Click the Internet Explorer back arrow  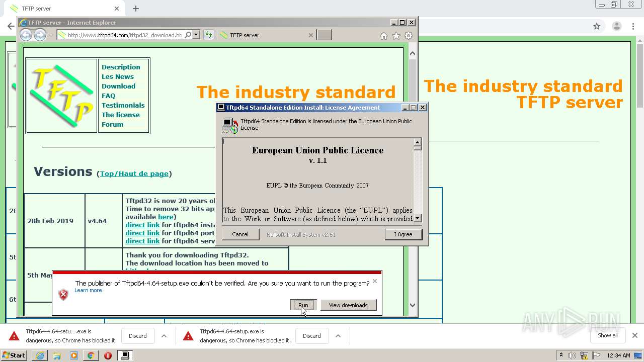26,35
